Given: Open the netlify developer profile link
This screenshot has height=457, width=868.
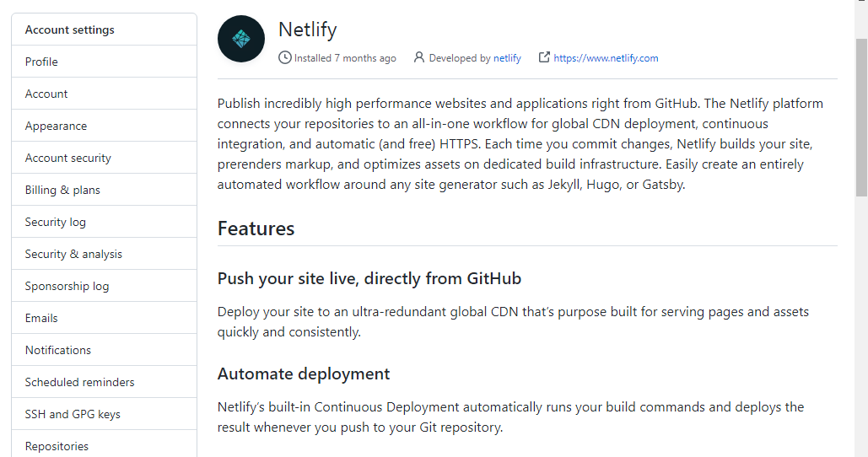Looking at the screenshot, I should pos(507,58).
